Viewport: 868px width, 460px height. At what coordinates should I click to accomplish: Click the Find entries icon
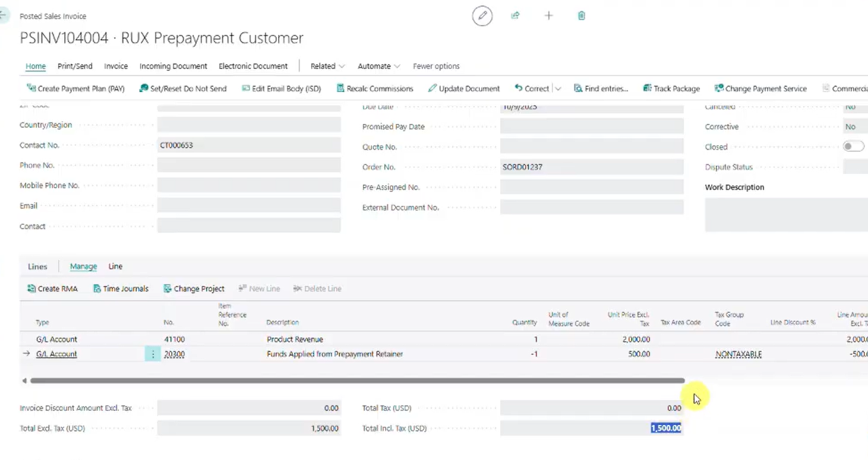[x=578, y=88]
